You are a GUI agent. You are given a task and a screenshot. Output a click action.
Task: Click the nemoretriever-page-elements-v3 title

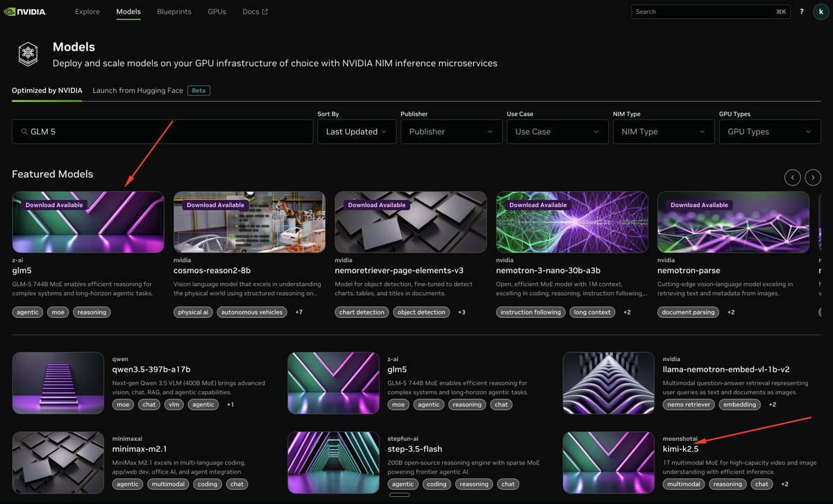[399, 271]
